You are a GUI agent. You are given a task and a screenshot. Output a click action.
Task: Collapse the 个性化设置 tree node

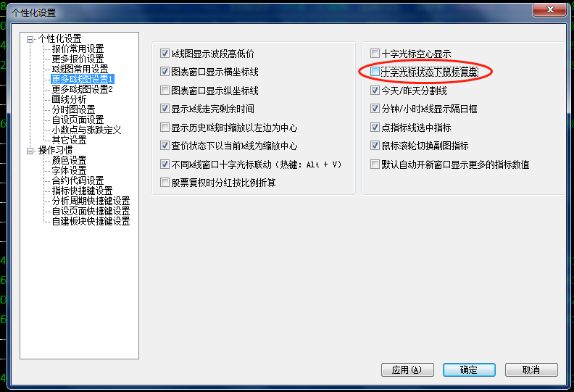click(x=30, y=39)
